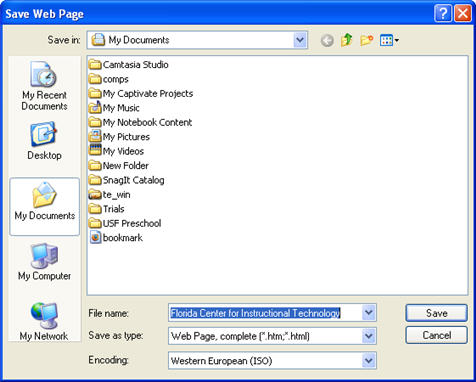Click the 'My Captivate Projects' folder name
This screenshot has height=382, width=476.
(148, 94)
